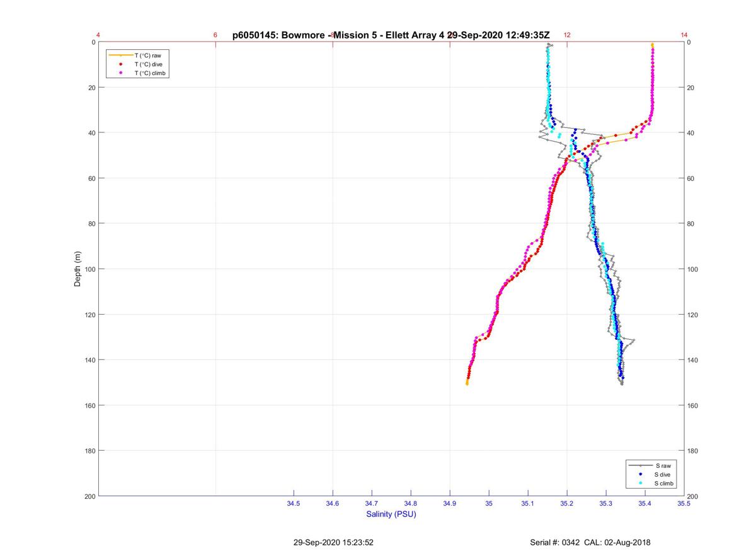
Task: Click depth tick 100 next to Depth (m) label
Action: [89, 269]
